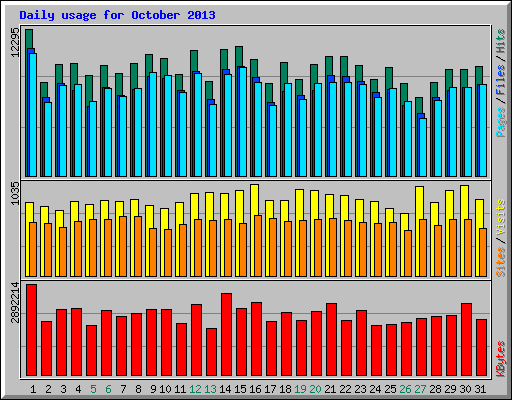512x400 pixels.
Task: Click day 1 on the x-axis
Action: 33,389
